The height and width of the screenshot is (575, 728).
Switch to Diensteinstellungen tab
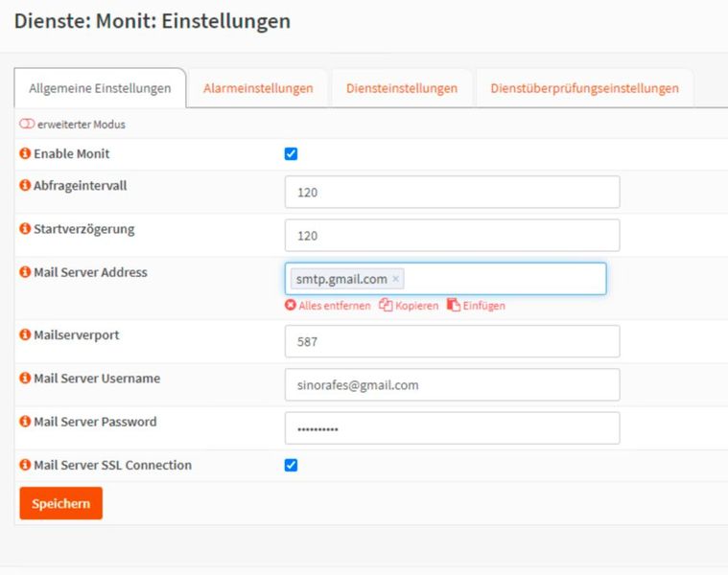click(402, 88)
